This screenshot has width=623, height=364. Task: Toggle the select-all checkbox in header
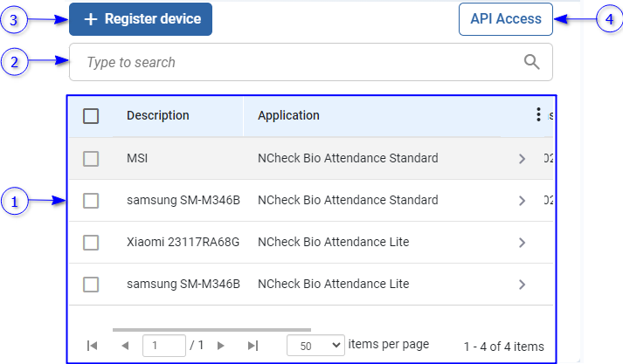[x=91, y=116]
